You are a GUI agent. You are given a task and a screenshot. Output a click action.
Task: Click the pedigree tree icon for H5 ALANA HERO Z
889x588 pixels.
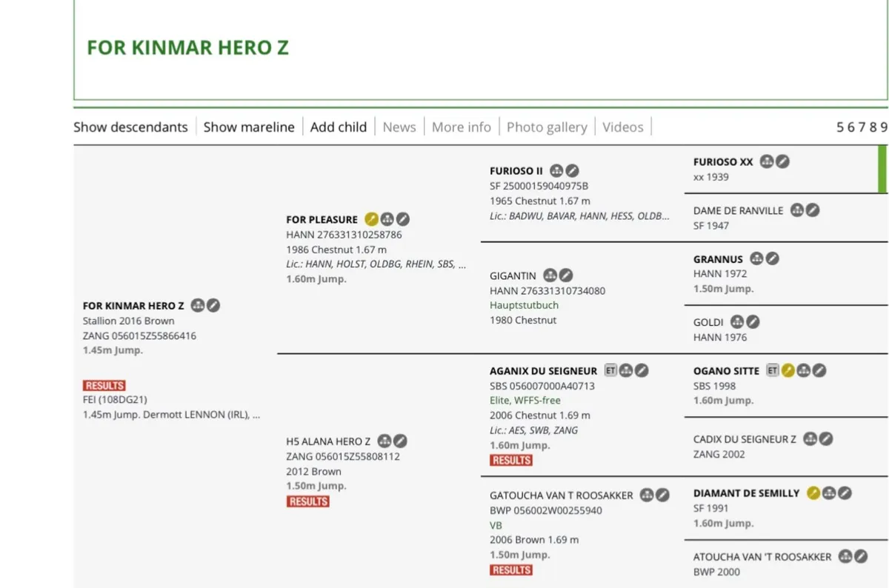(x=384, y=441)
